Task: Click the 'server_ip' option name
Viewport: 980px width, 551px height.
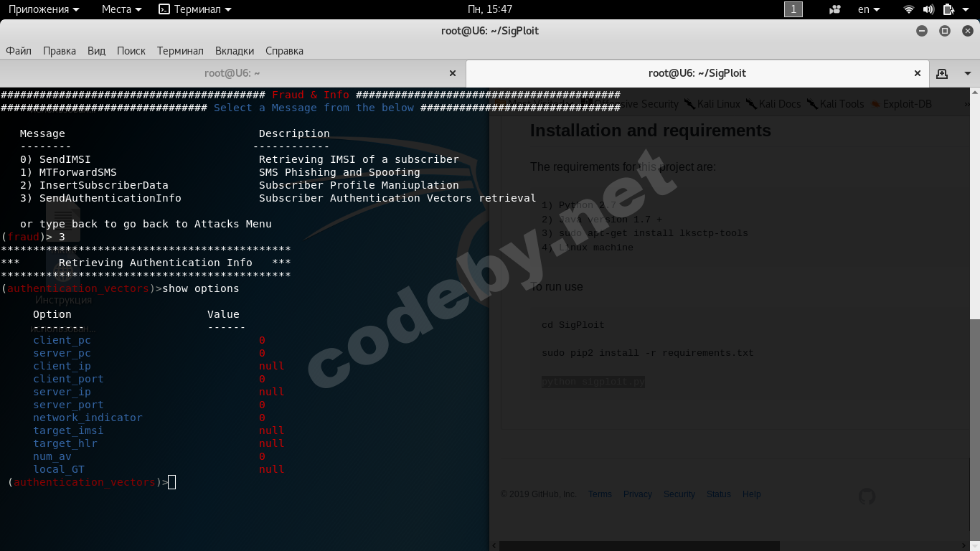Action: [x=62, y=392]
